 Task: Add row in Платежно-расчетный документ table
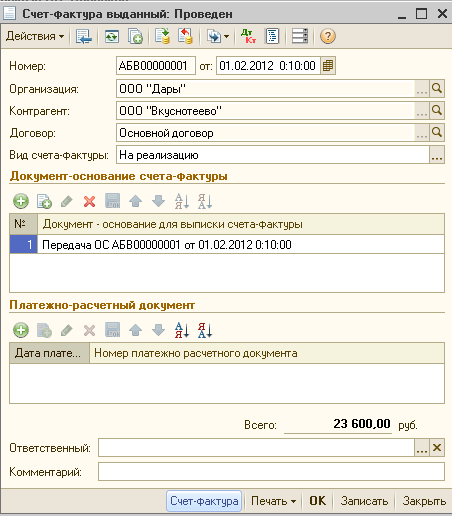tap(21, 330)
